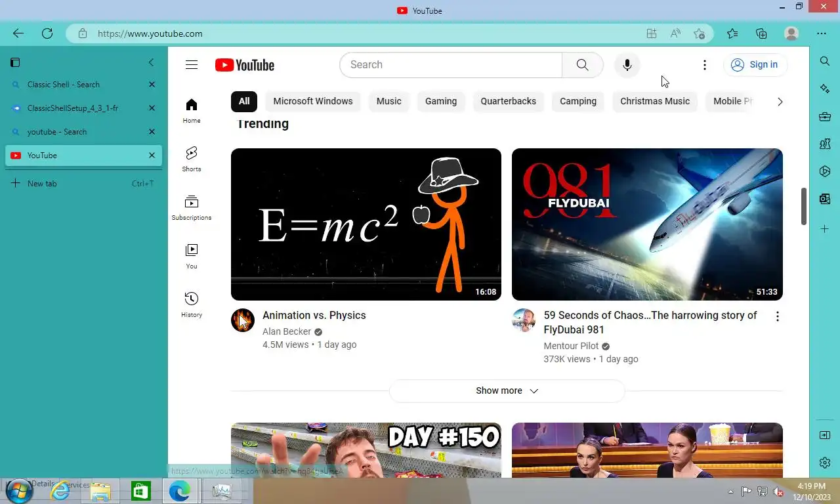This screenshot has width=840, height=504.
Task: Show hidden system tray icons
Action: pyautogui.click(x=730, y=492)
